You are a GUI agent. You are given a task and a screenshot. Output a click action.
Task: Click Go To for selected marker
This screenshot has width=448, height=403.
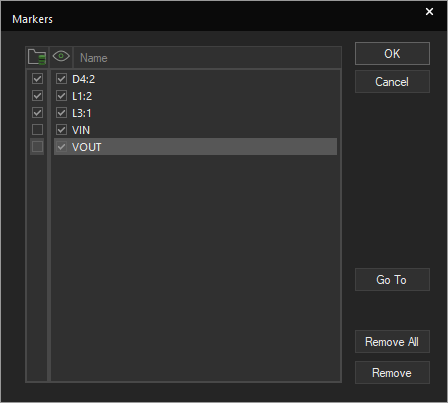(x=392, y=280)
